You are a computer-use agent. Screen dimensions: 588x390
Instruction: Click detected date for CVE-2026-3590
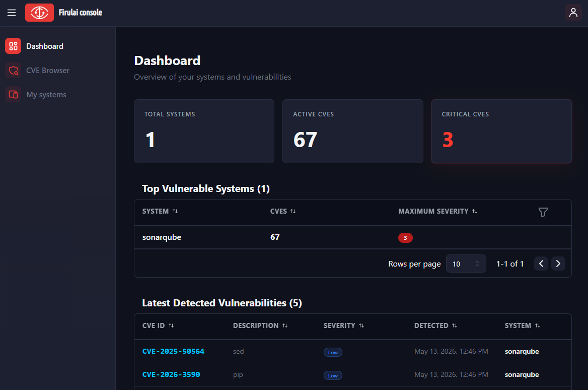[x=451, y=374]
